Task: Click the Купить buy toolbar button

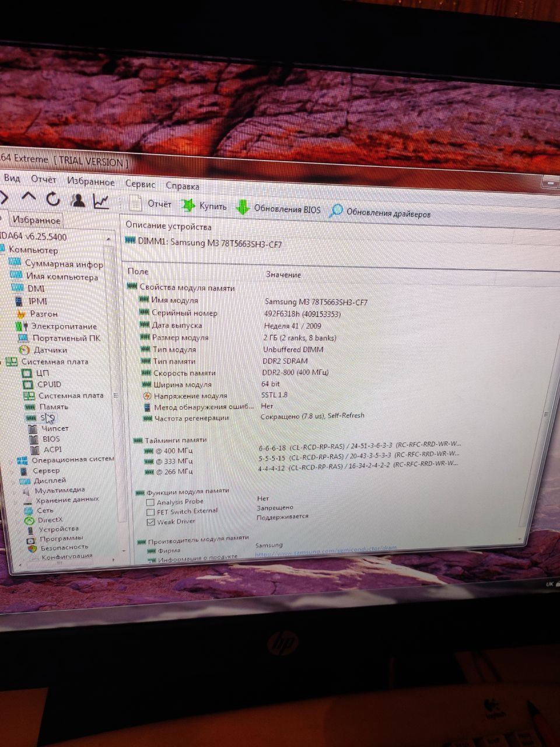Action: tap(204, 205)
